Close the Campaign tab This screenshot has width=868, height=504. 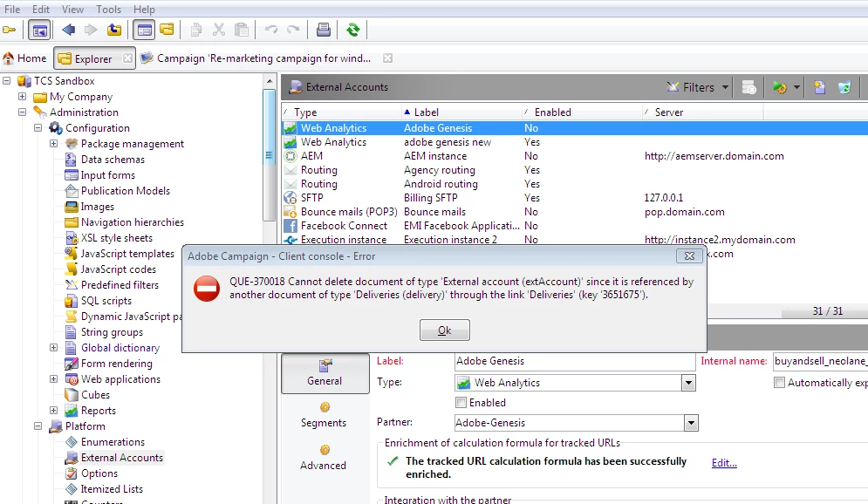pos(387,58)
